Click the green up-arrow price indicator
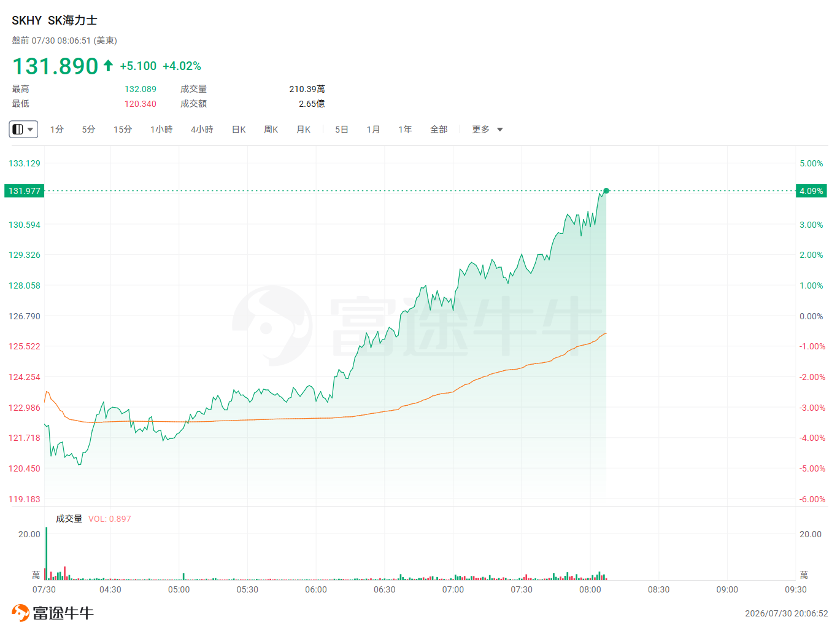 108,65
